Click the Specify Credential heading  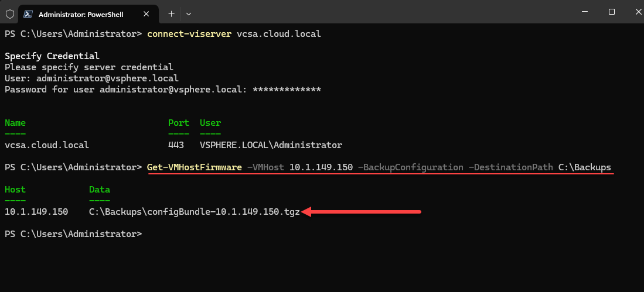coord(52,56)
